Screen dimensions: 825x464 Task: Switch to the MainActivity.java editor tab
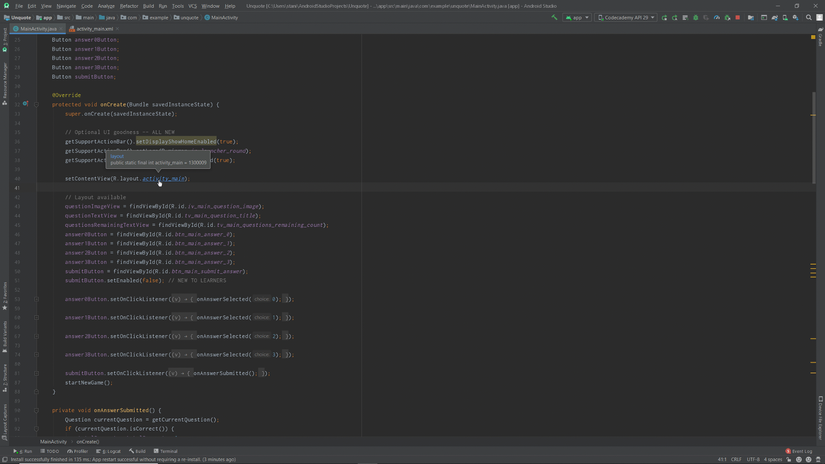tap(36, 29)
